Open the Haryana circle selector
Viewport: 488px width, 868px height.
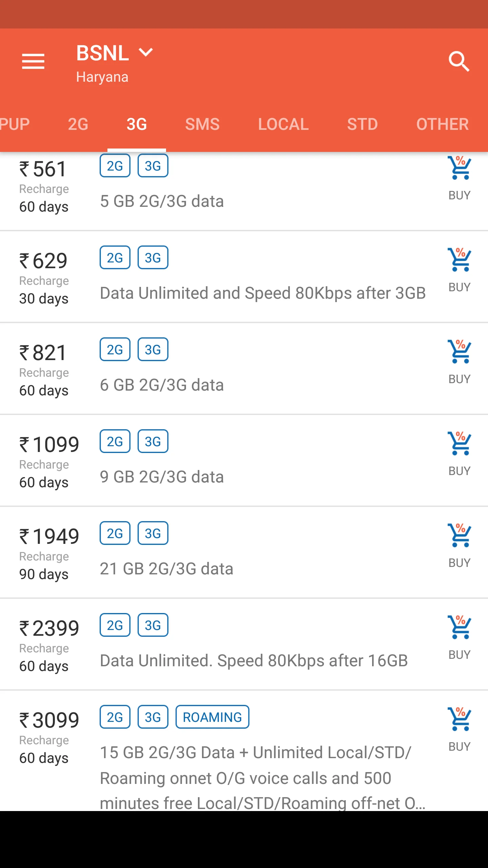(102, 77)
